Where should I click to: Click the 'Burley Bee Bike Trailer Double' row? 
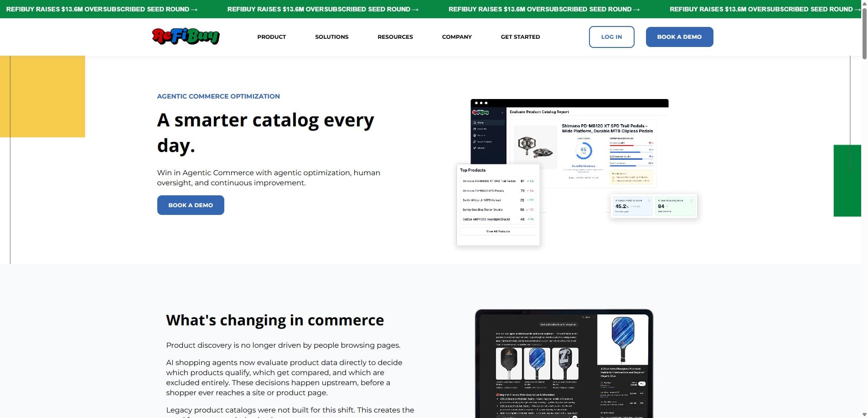pos(498,210)
